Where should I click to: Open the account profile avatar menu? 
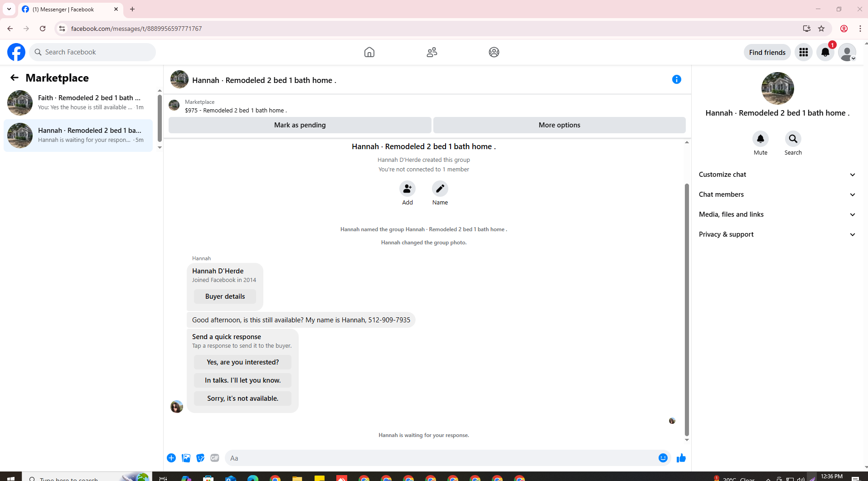847,52
